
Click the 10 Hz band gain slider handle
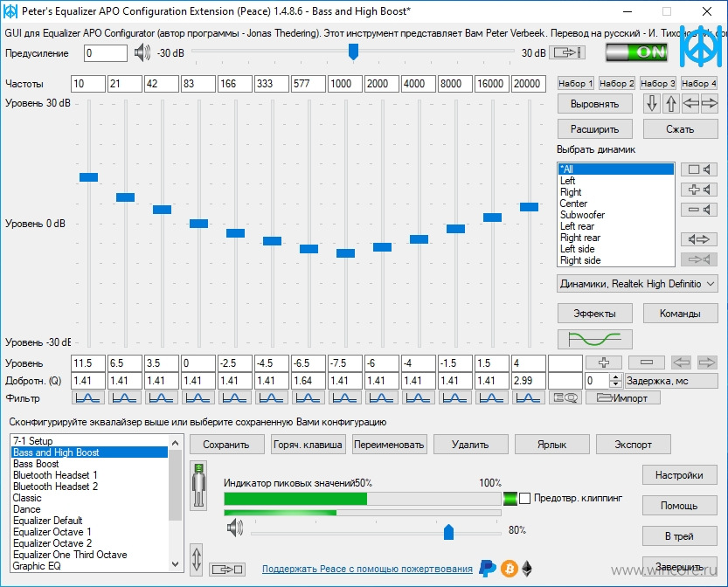click(x=88, y=176)
